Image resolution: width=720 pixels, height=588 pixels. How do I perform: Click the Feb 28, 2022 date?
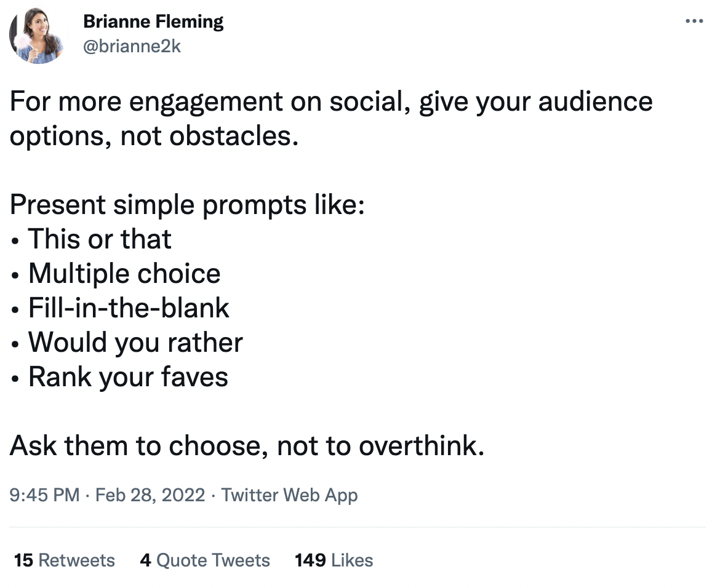point(150,495)
